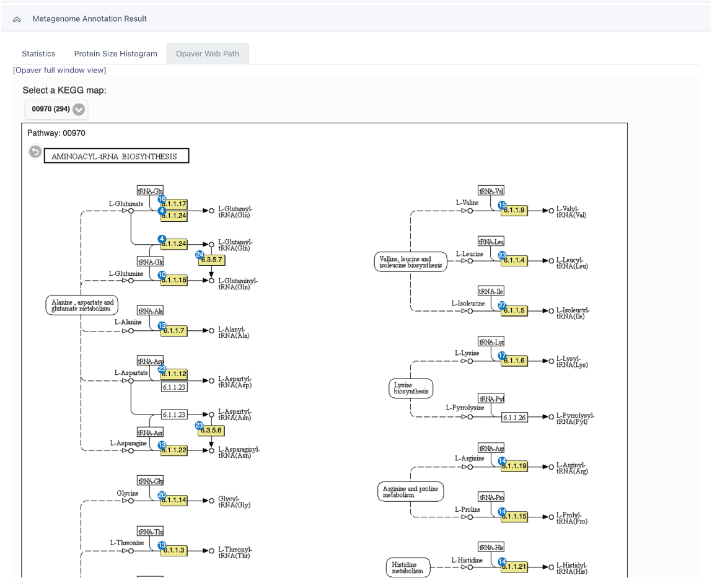Select enzyme box 6.1.1.3

coord(174,550)
